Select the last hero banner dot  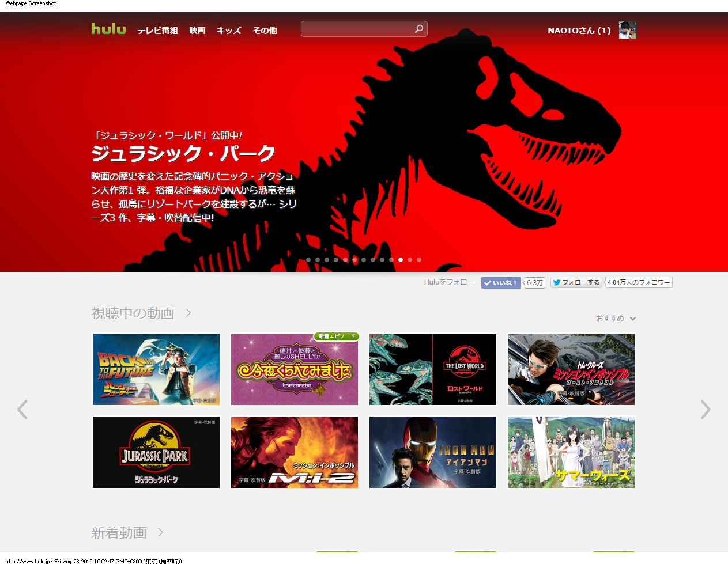[x=419, y=260]
